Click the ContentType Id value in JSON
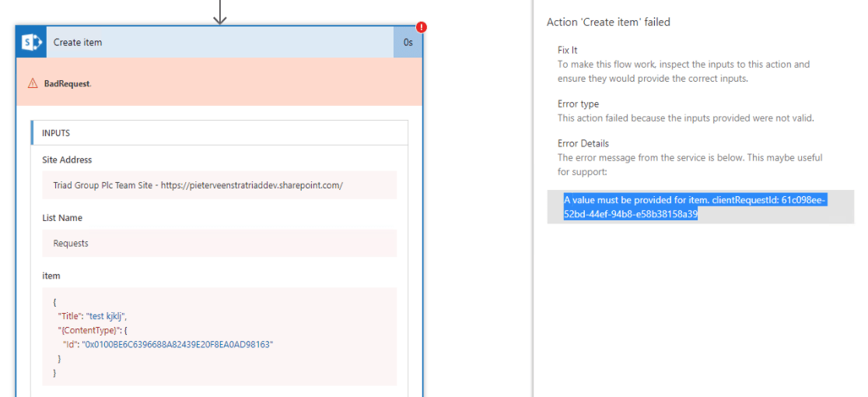The width and height of the screenshot is (868, 397). (x=178, y=344)
